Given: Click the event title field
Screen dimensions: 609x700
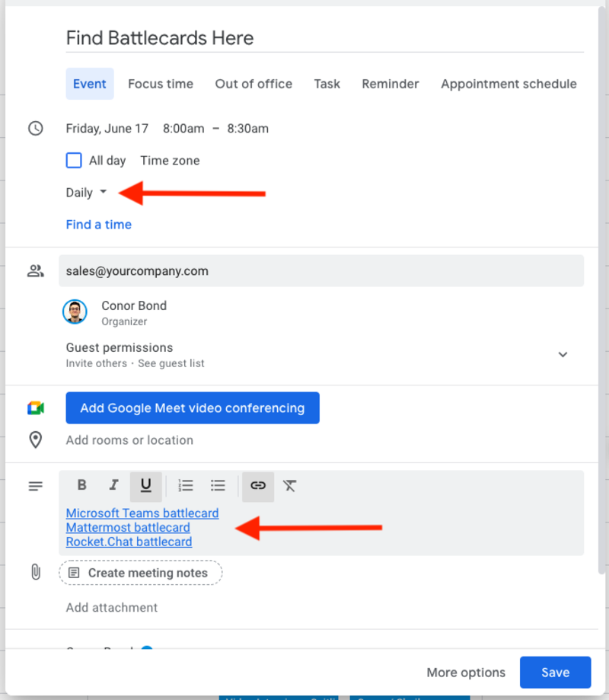Looking at the screenshot, I should tap(325, 38).
